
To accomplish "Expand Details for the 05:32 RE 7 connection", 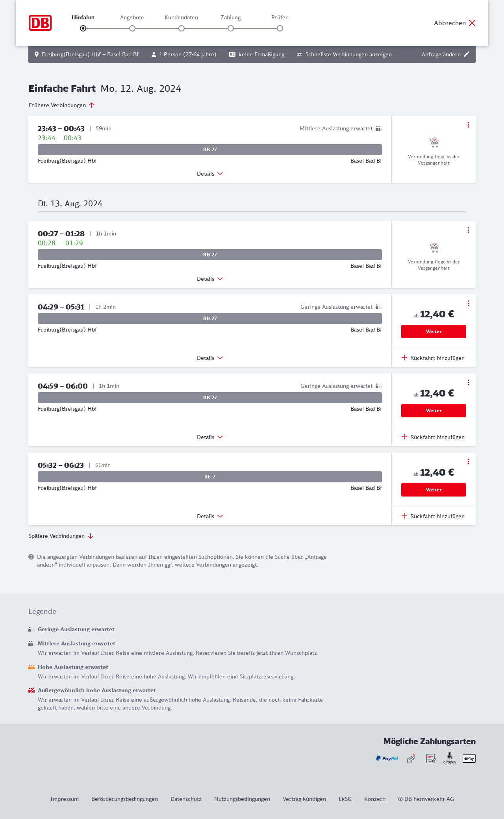I will [x=210, y=516].
